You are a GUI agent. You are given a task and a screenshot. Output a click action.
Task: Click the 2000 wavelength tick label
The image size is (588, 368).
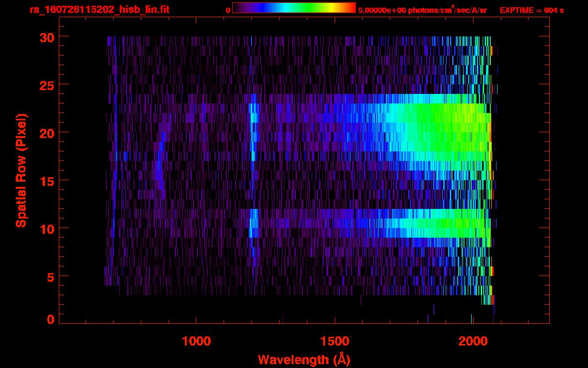click(x=472, y=341)
